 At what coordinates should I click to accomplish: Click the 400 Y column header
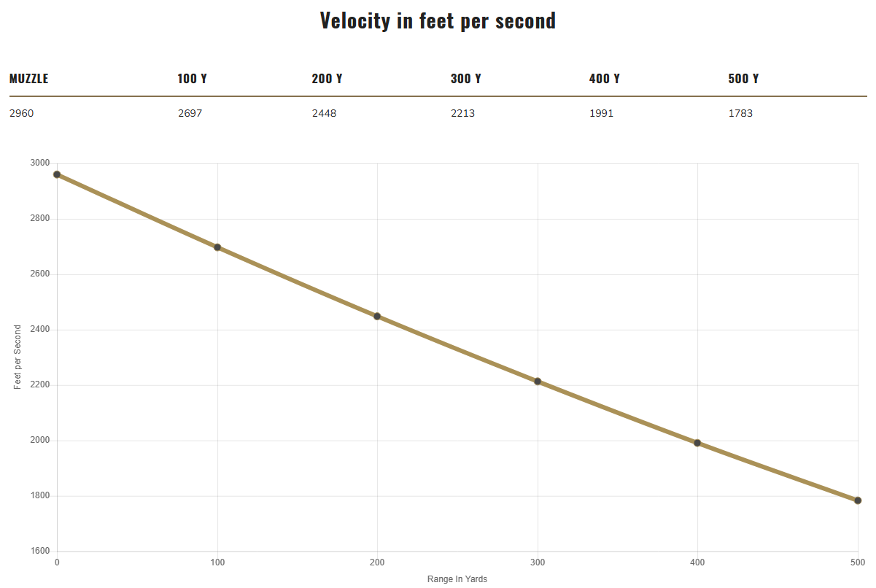605,79
